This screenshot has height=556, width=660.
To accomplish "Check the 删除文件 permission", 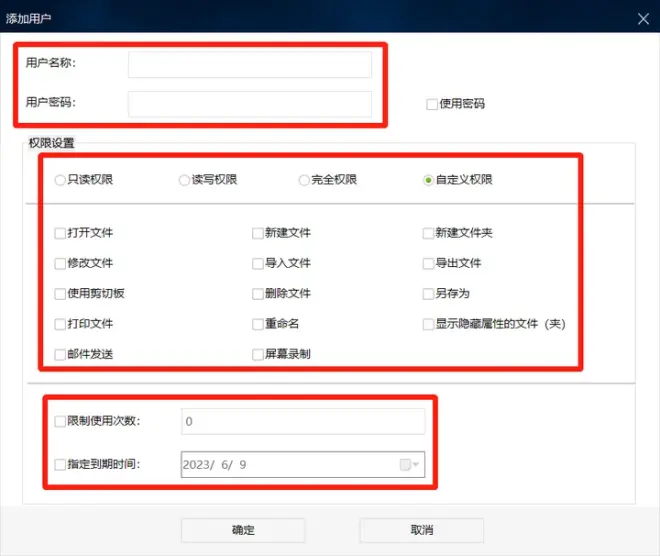I will (258, 294).
